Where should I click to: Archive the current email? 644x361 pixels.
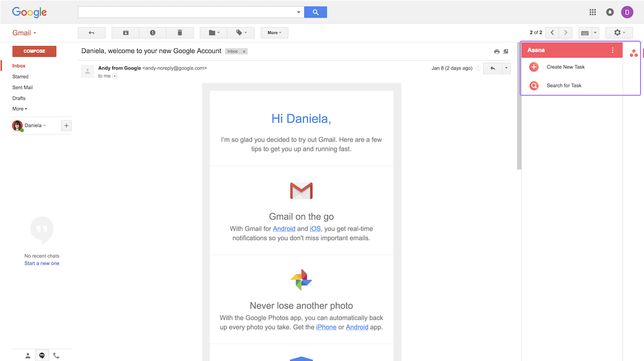tap(125, 32)
